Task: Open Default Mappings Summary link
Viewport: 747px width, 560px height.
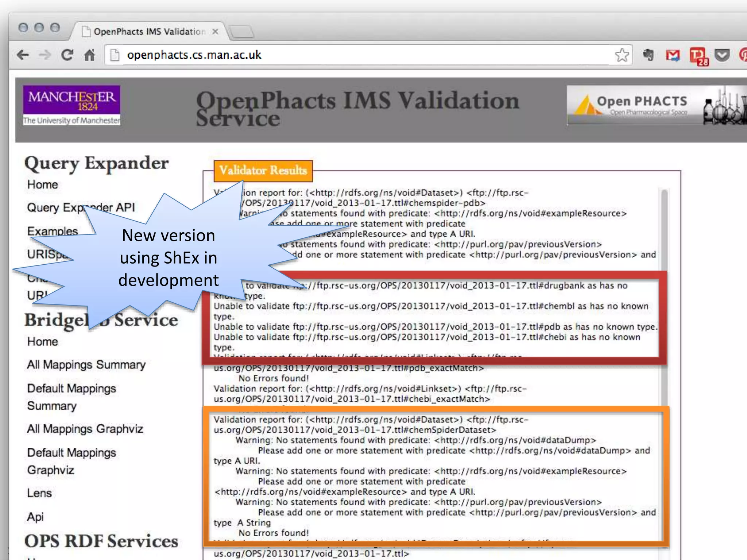Action: (x=71, y=397)
